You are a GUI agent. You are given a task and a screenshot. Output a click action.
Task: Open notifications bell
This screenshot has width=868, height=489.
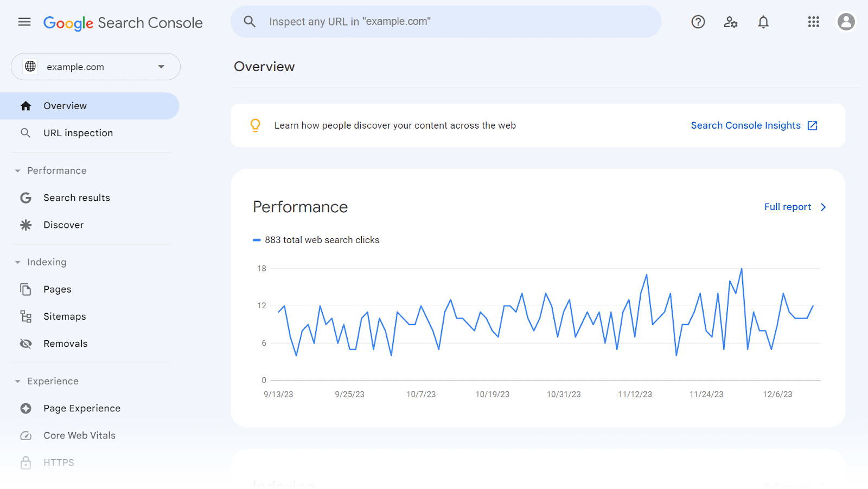763,22
